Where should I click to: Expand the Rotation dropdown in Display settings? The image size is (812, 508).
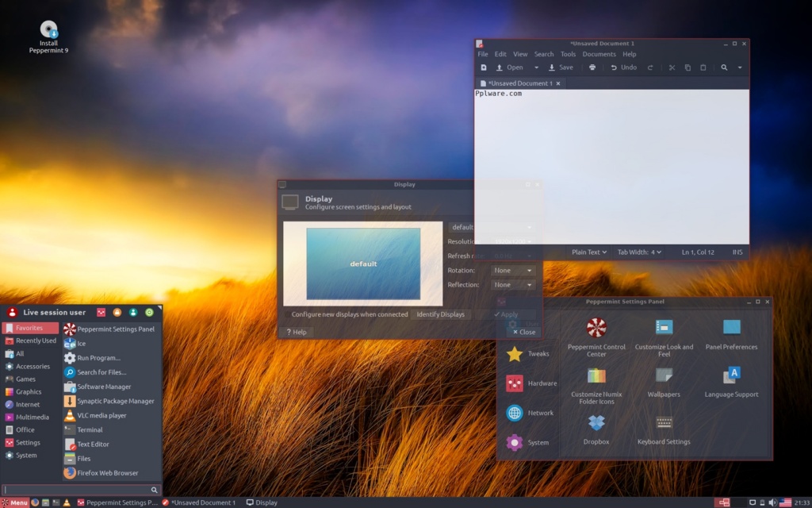[512, 270]
